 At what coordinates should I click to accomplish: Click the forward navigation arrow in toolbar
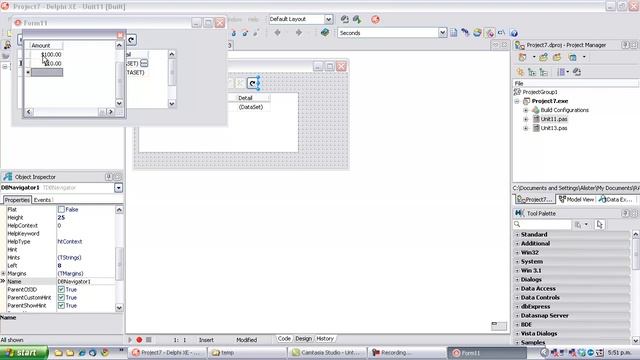(x=299, y=33)
